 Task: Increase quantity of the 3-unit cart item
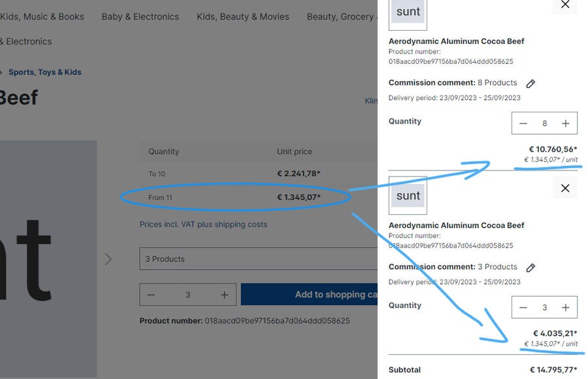pyautogui.click(x=566, y=308)
